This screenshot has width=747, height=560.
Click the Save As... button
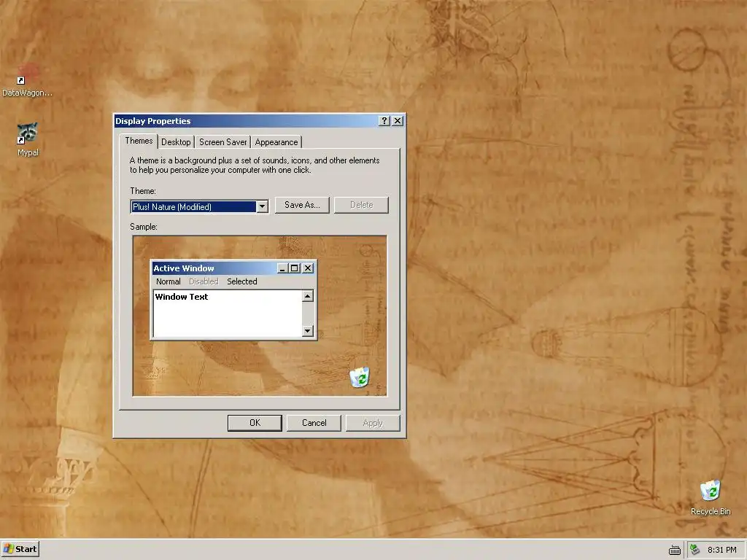(x=302, y=205)
